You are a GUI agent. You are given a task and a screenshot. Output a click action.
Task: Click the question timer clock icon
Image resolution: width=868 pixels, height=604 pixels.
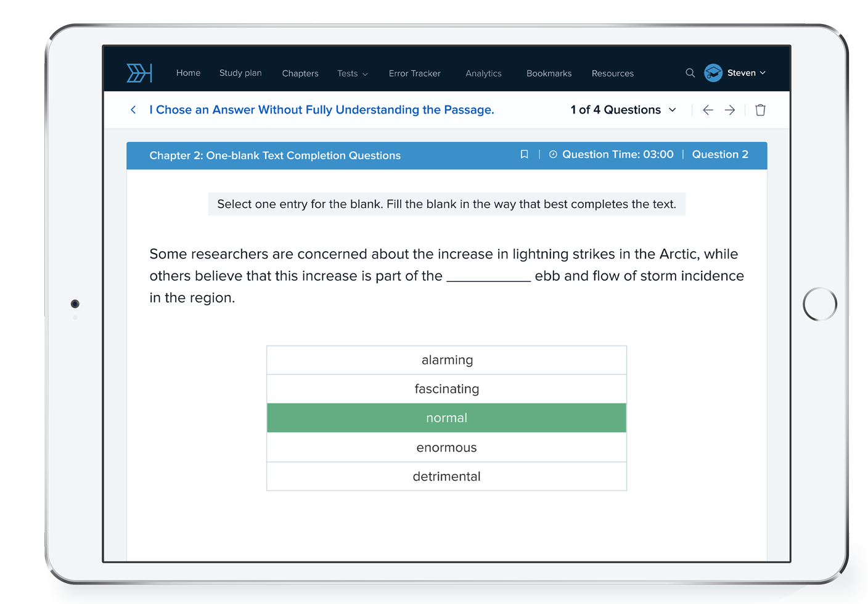(x=553, y=155)
